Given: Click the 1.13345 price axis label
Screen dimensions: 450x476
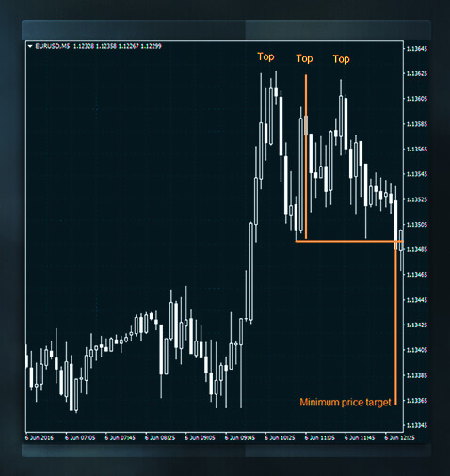Looking at the screenshot, I should pos(417,425).
